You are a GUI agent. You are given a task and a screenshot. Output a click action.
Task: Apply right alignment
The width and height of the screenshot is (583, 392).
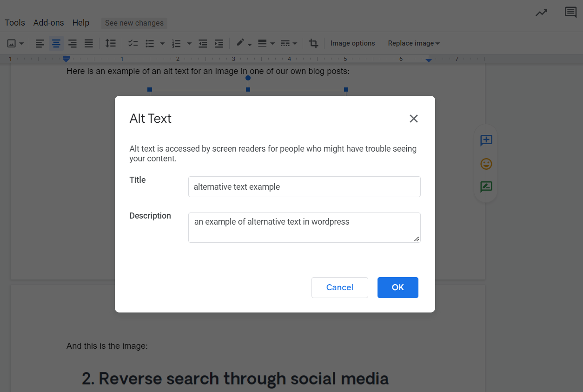(x=73, y=43)
